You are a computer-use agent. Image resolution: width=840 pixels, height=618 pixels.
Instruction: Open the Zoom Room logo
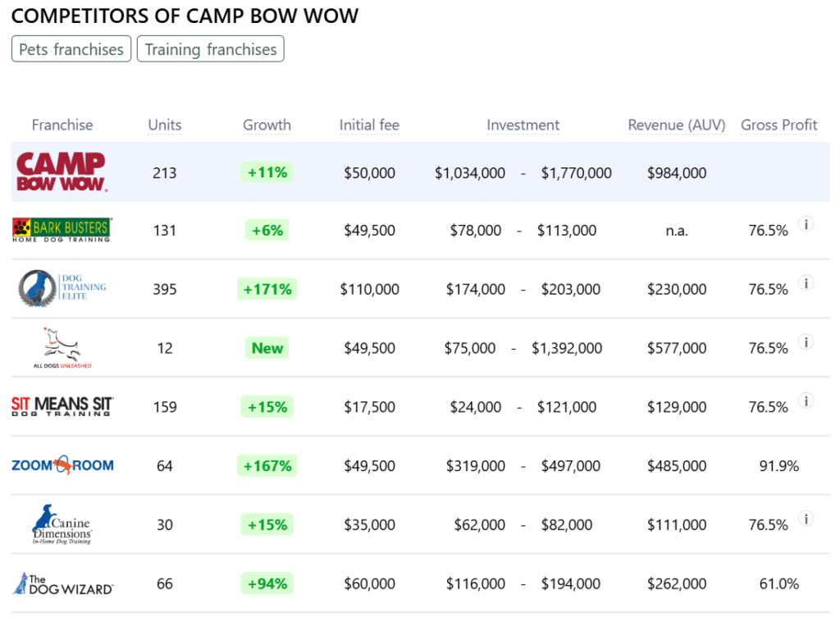click(62, 465)
